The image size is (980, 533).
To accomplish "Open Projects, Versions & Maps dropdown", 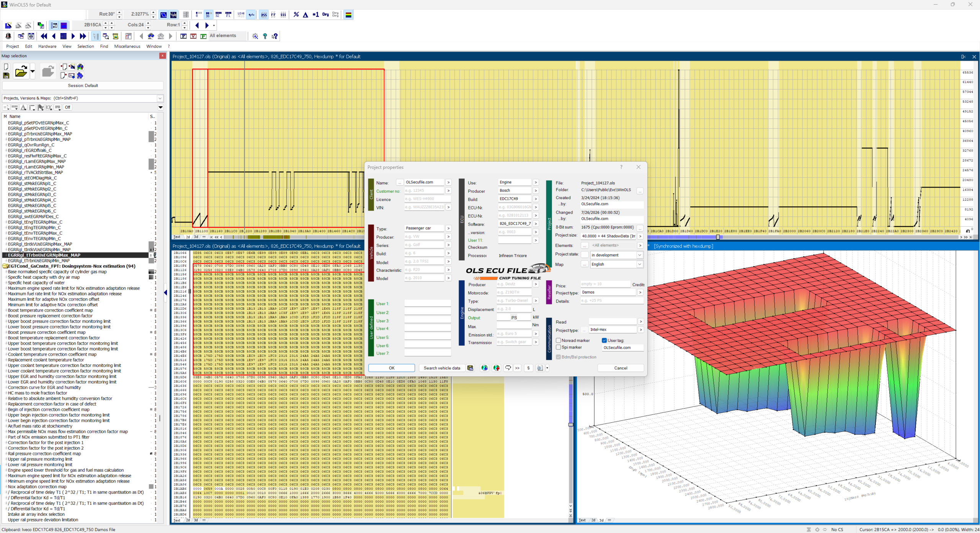I will (x=160, y=98).
